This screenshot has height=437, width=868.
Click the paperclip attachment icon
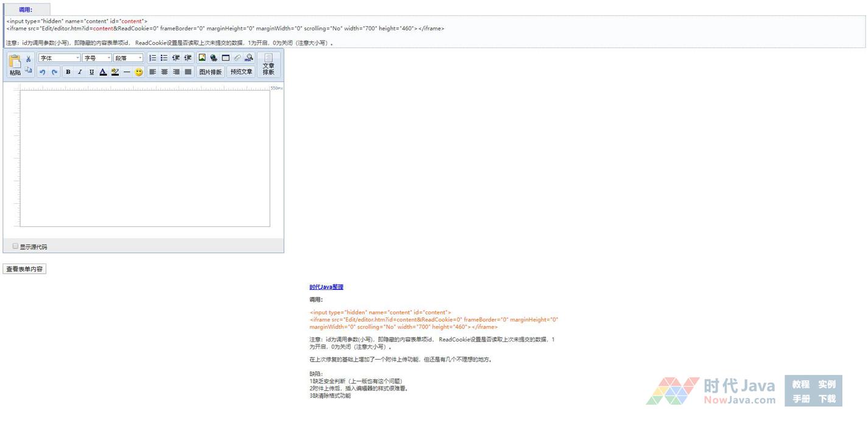[x=238, y=58]
